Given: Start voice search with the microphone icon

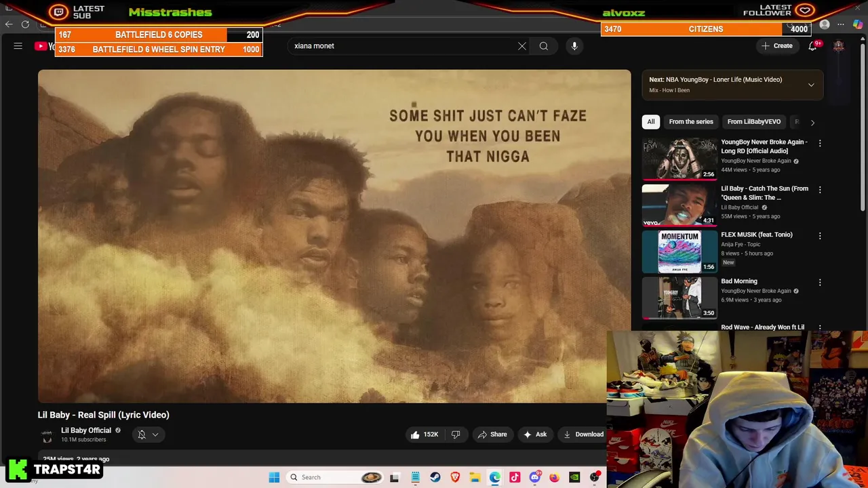Looking at the screenshot, I should [x=574, y=46].
